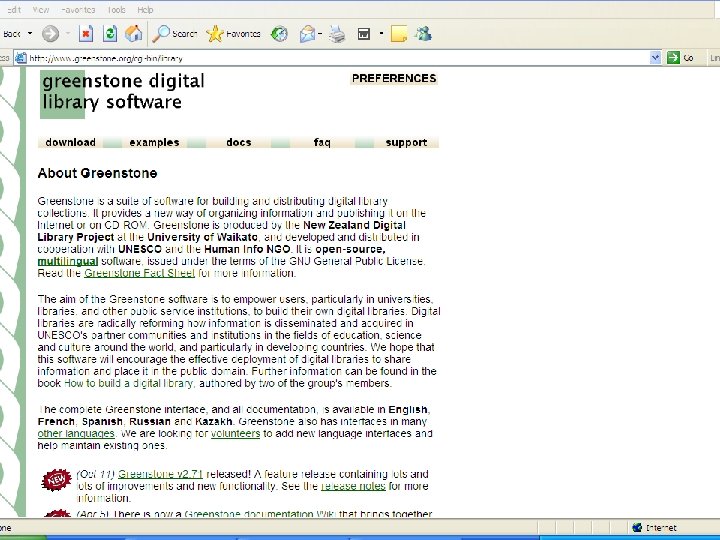
Task: Follow the multilingual link
Action: (x=68, y=261)
